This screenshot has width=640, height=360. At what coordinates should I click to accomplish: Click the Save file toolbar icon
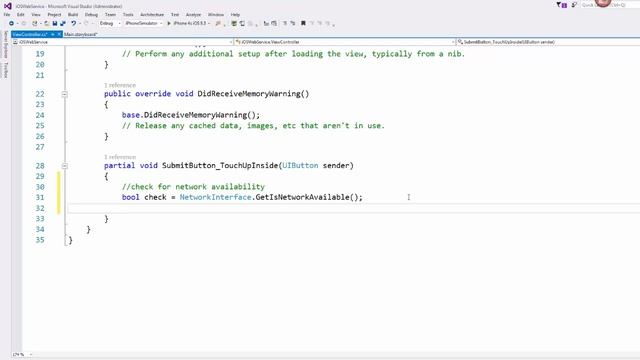coord(55,23)
